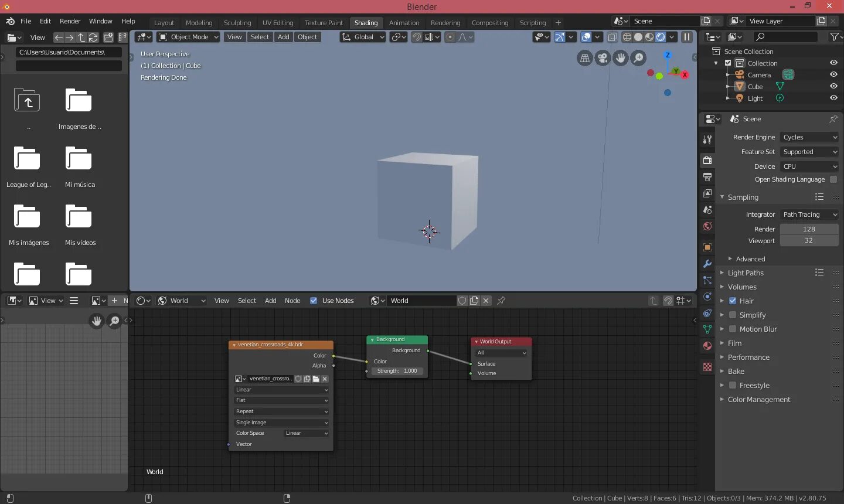Open the Output properties tab
The image size is (844, 504).
click(707, 176)
